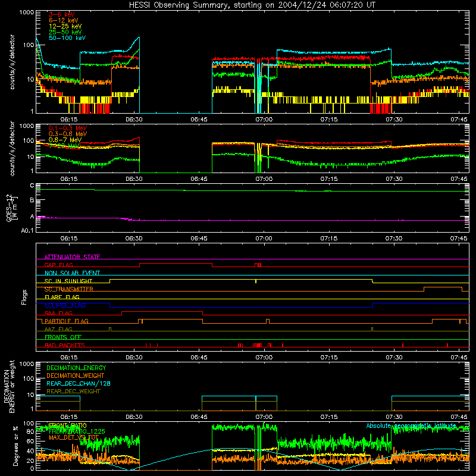Click the Absolute geomagnetic latitude label
The image size is (476, 476).
(x=411, y=425)
